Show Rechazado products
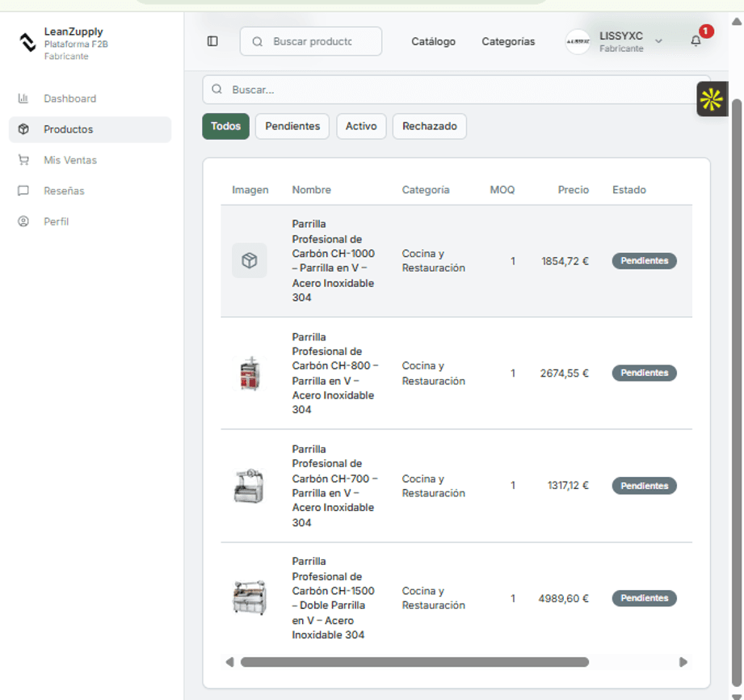This screenshot has width=744, height=700. click(430, 126)
